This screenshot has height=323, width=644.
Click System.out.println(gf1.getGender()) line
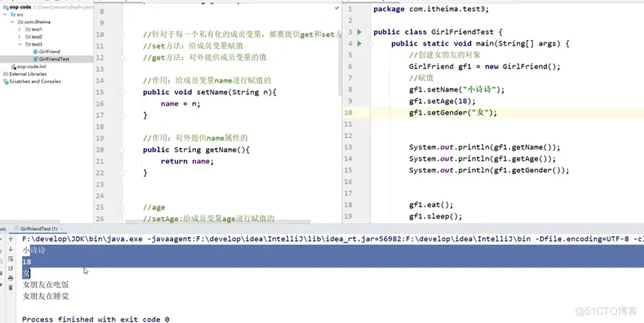(489, 170)
